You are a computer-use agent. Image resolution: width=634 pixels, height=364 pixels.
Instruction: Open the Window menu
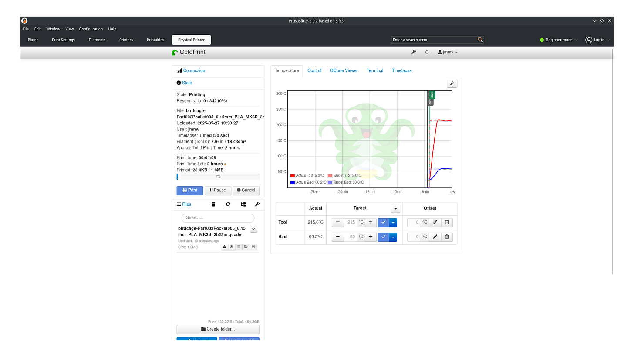click(53, 29)
